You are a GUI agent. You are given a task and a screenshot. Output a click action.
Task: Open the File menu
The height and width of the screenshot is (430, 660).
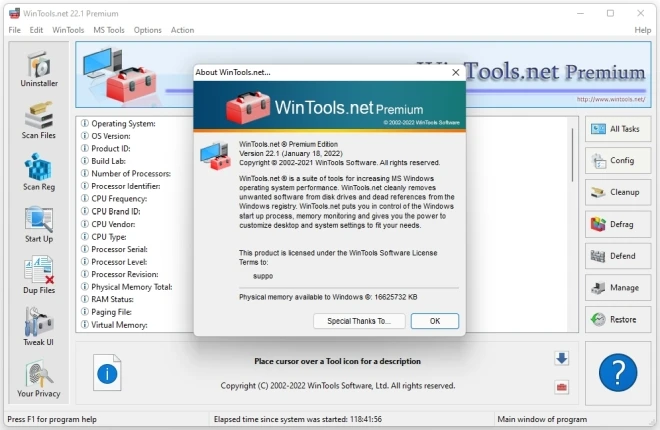pyautogui.click(x=14, y=30)
